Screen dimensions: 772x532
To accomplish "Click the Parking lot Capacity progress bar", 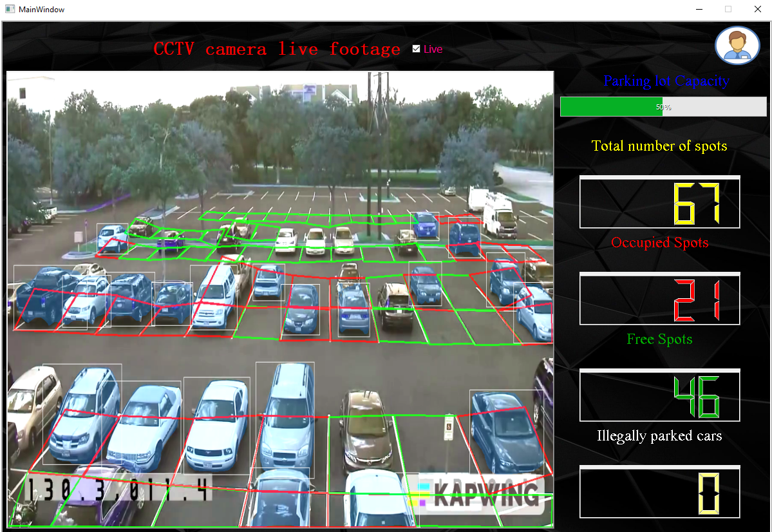I will pyautogui.click(x=663, y=107).
